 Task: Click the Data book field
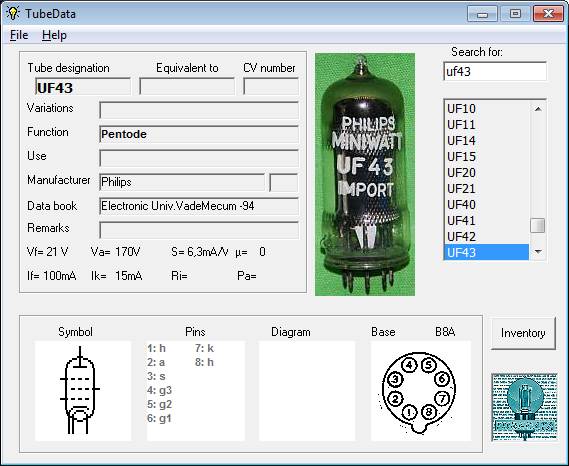[199, 206]
